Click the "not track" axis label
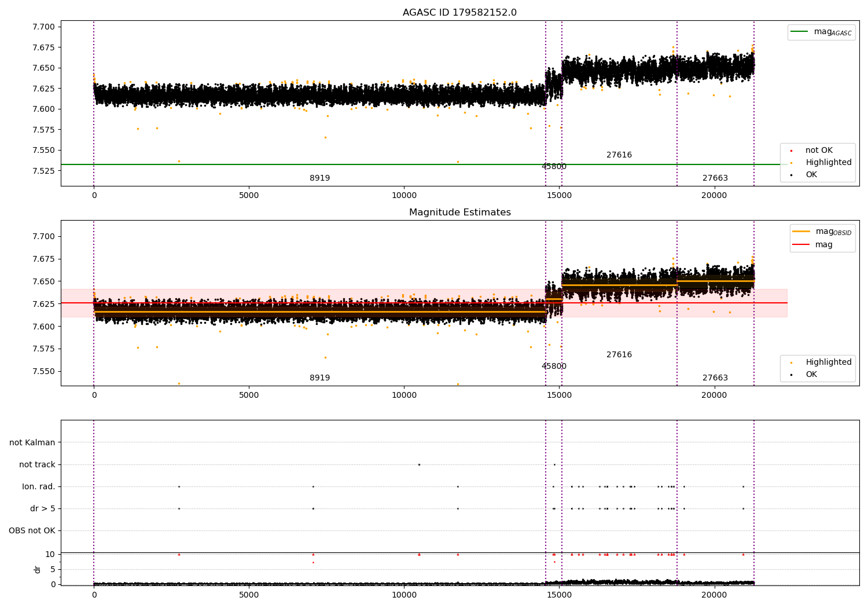This screenshot has width=868, height=608. point(37,465)
